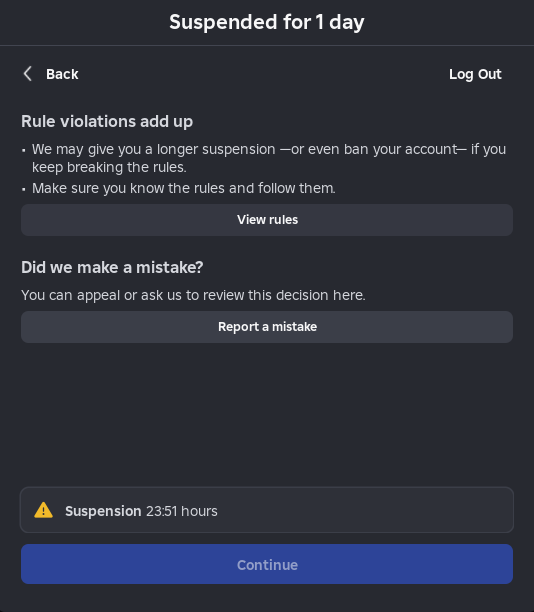
Task: Click the 'Did we make a mistake?' heading
Action: click(x=112, y=267)
